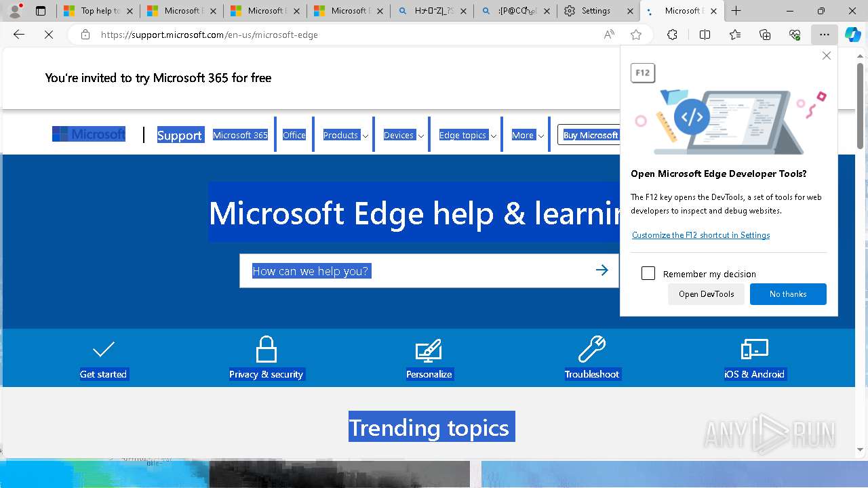
Task: Open Browser essentials heart icon
Action: pos(795,35)
